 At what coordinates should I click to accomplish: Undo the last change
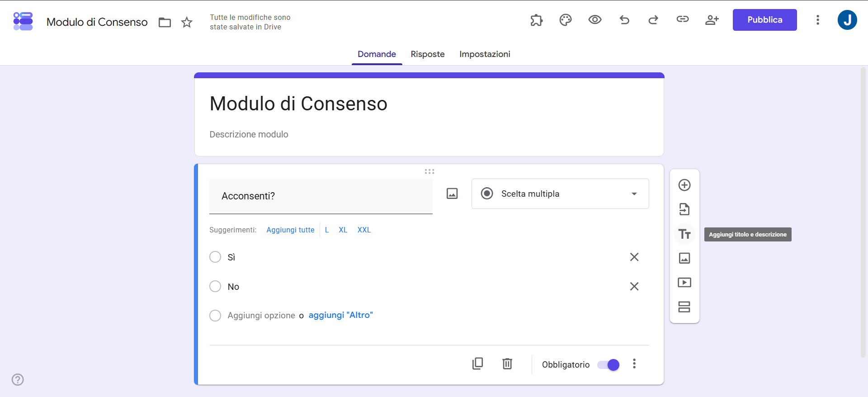(624, 19)
